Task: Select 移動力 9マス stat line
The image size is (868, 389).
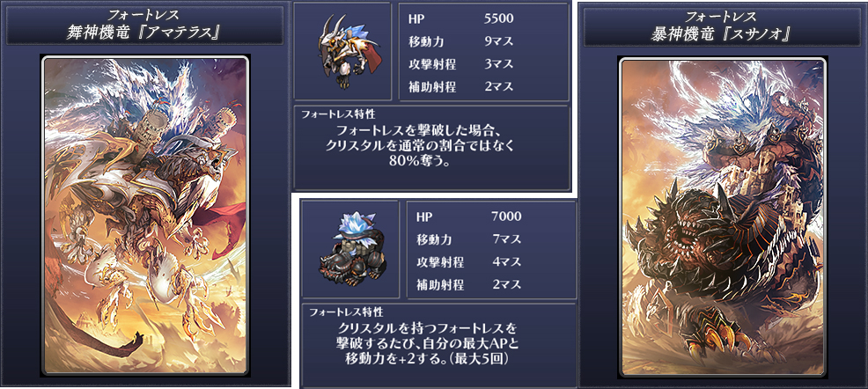Action: pos(460,41)
